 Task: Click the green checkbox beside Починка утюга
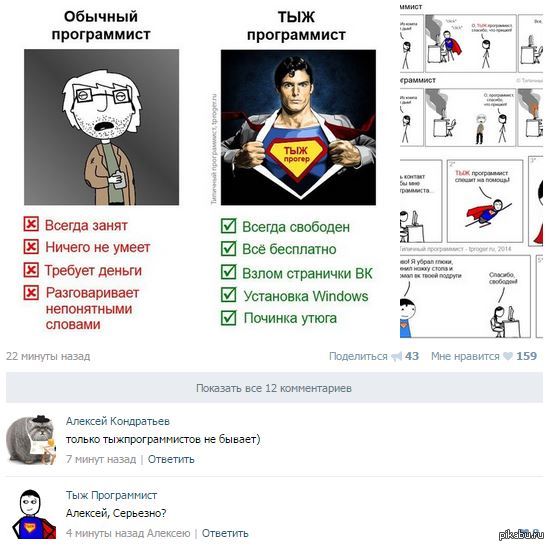click(x=229, y=318)
